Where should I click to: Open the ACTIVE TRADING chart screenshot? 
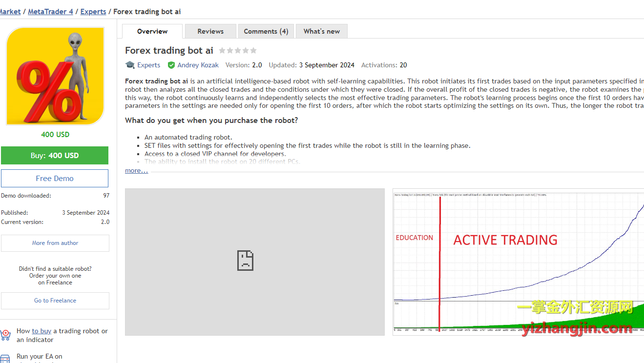click(x=519, y=262)
